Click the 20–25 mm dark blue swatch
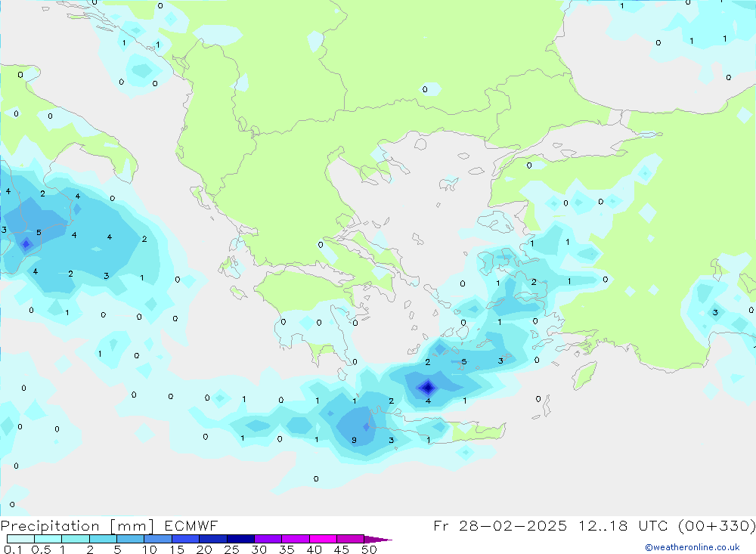The image size is (756, 554). click(212, 539)
